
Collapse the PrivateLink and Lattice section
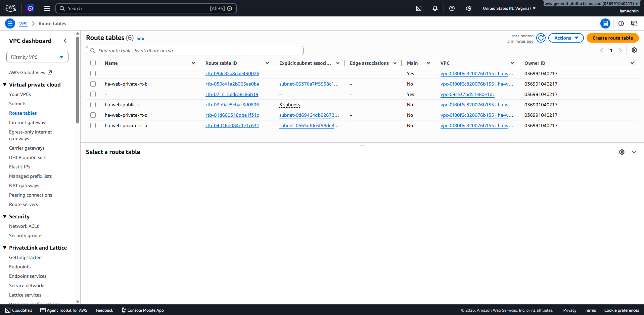tap(5, 248)
